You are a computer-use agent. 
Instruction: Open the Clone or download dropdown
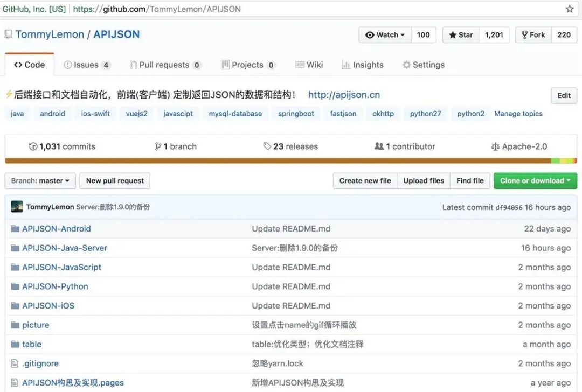pos(535,181)
